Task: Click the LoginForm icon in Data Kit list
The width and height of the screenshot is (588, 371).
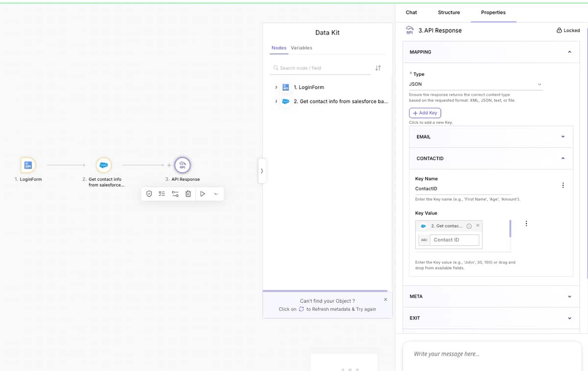Action: (x=286, y=87)
